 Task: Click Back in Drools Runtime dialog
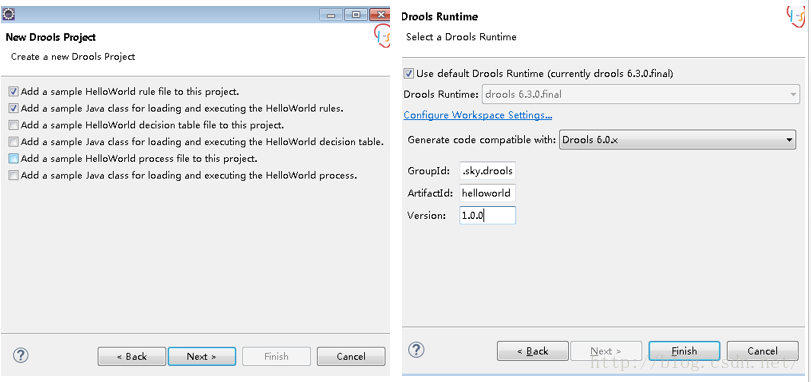pyautogui.click(x=533, y=351)
